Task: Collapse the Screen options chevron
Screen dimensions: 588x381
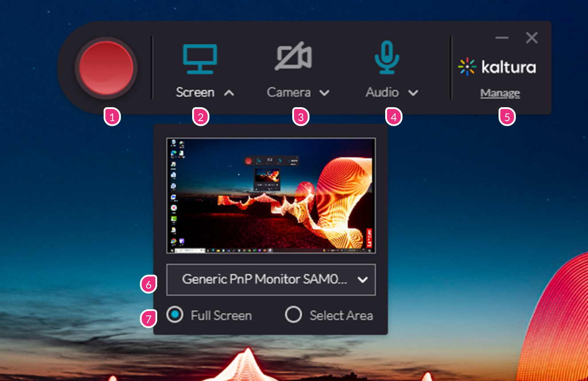Action: pos(229,93)
